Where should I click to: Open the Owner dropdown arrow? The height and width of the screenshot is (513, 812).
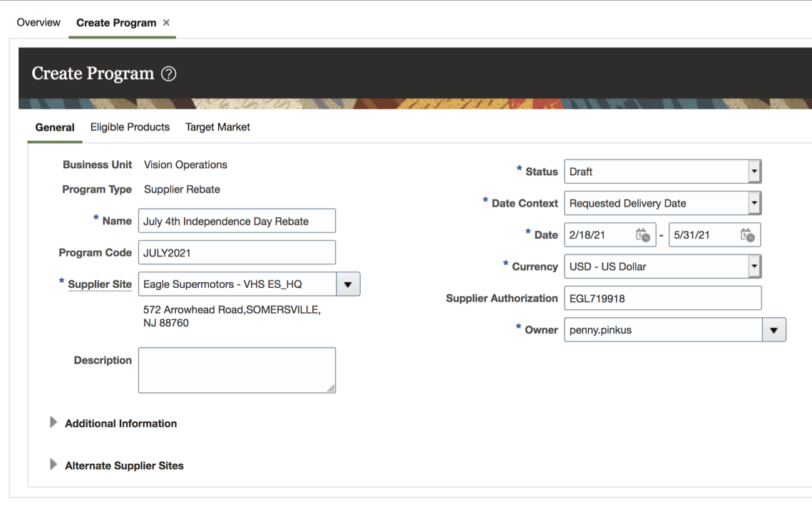[x=774, y=330]
